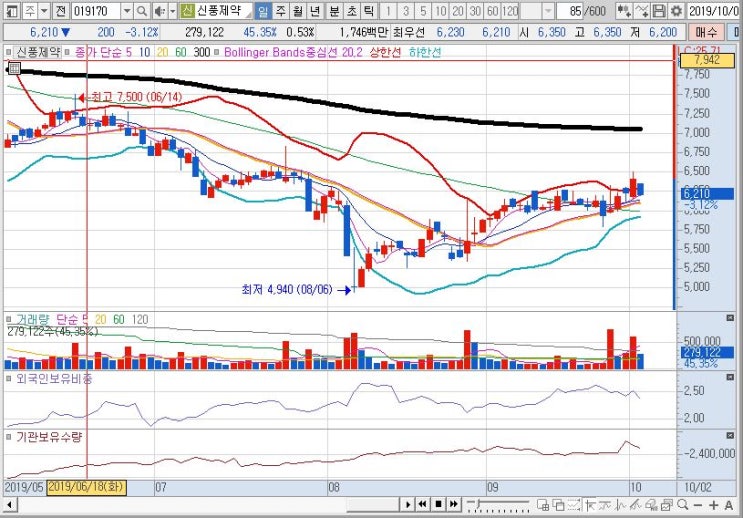This screenshot has height=518, width=743.
Task: Click the fast-forward button in bottom toolbar
Action: click(x=454, y=504)
